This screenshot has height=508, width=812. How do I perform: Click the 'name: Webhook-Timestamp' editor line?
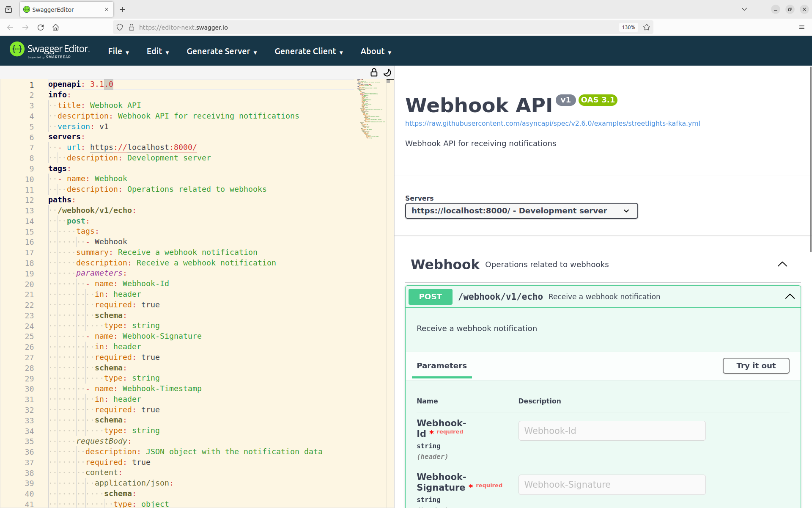click(x=148, y=389)
